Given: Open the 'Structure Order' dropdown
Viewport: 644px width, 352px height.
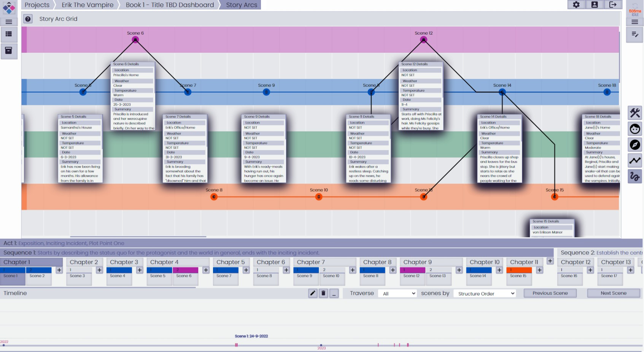Looking at the screenshot, I should [x=485, y=293].
